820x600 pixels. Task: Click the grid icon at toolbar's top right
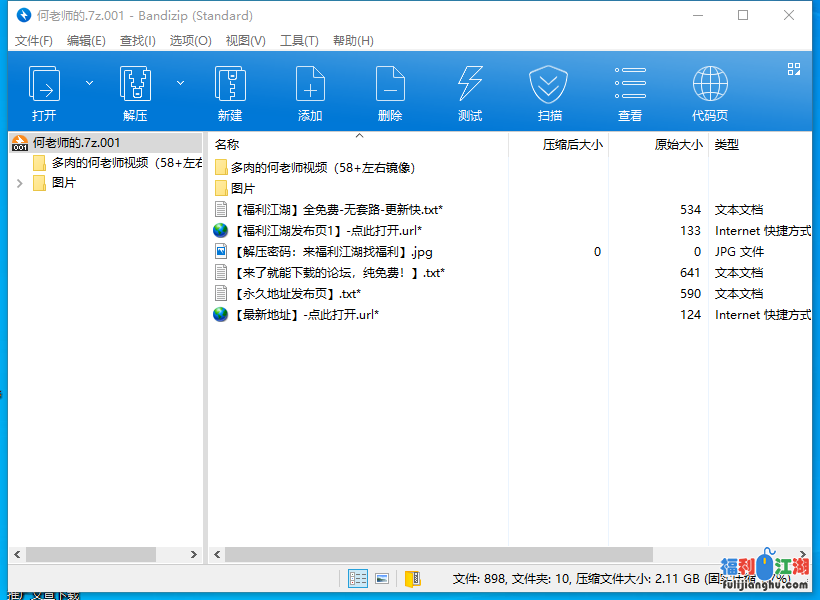[794, 69]
